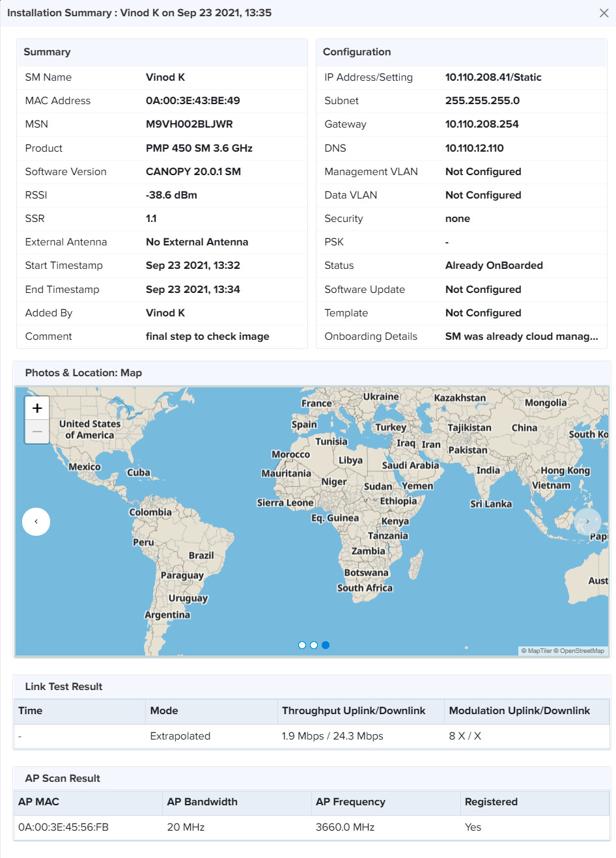Viewport: 616px width, 858px height.
Task: Click the Time column header
Action: [x=31, y=711]
